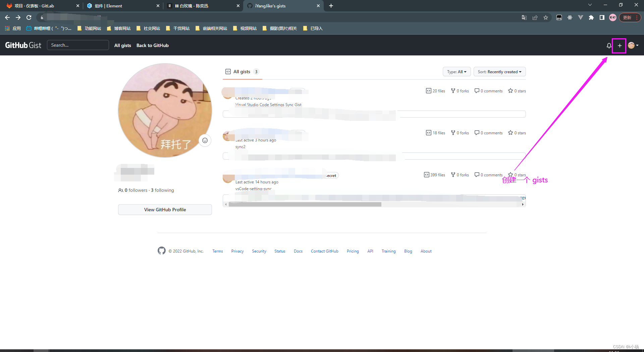Open the 18 files link
The height and width of the screenshot is (352, 644).
click(x=435, y=133)
